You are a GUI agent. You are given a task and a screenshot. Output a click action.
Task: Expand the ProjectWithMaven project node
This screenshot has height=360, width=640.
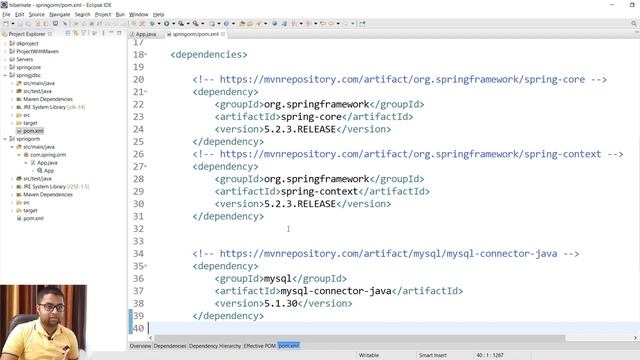tap(5, 51)
